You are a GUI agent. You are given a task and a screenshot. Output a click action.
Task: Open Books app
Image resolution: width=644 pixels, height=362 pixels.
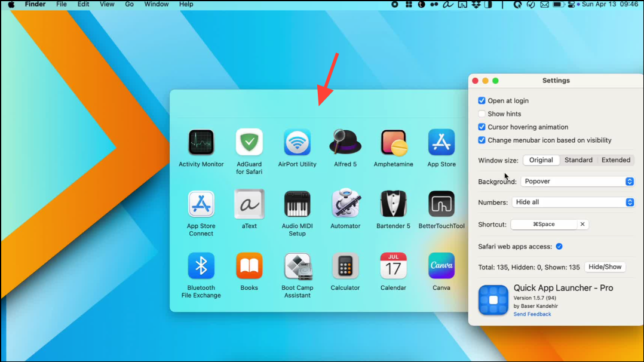249,265
